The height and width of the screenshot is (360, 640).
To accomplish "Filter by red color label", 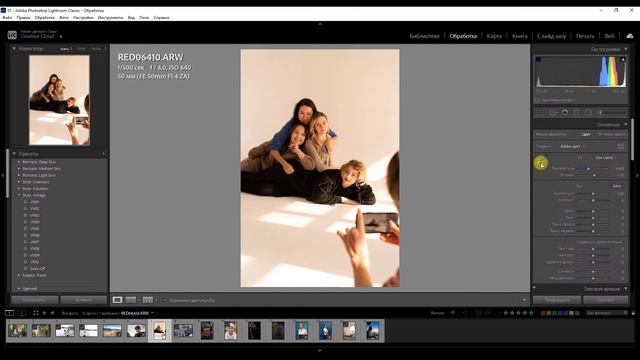I will (x=543, y=313).
